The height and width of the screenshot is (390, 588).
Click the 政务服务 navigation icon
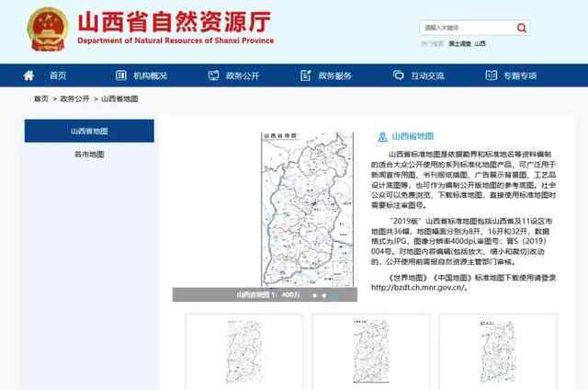point(306,75)
